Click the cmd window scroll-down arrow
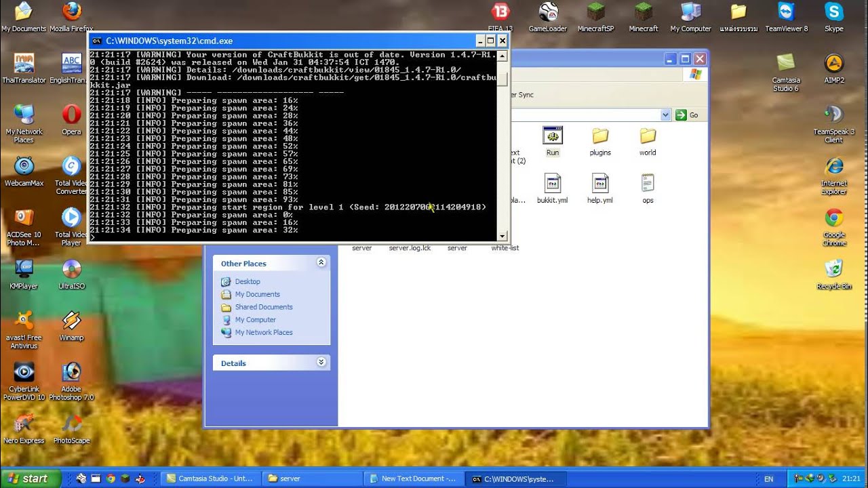Image resolution: width=868 pixels, height=488 pixels. click(502, 236)
